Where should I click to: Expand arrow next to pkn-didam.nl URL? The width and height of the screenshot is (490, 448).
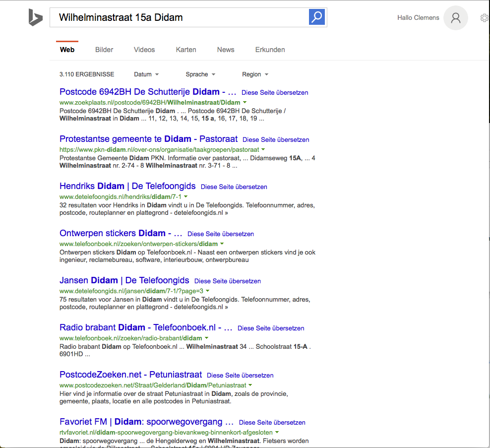point(263,149)
